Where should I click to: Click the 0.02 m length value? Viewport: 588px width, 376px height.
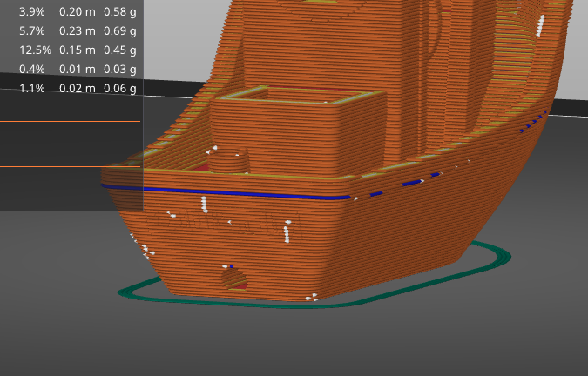tap(78, 89)
